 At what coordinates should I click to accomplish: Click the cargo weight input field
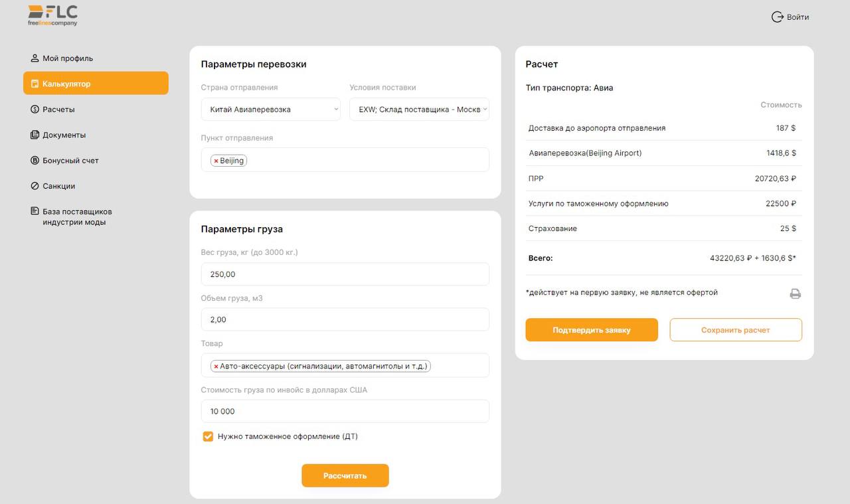pyautogui.click(x=345, y=274)
